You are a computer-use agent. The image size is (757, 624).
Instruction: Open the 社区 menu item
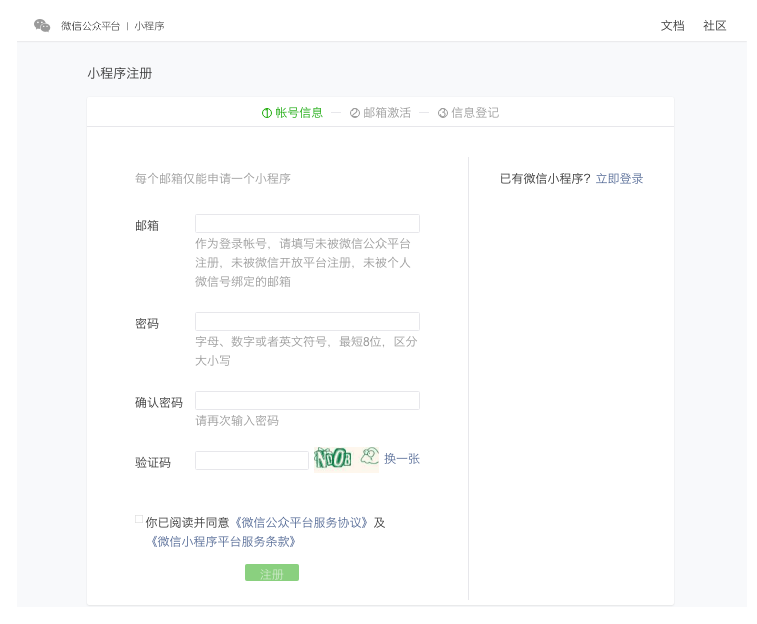(715, 26)
